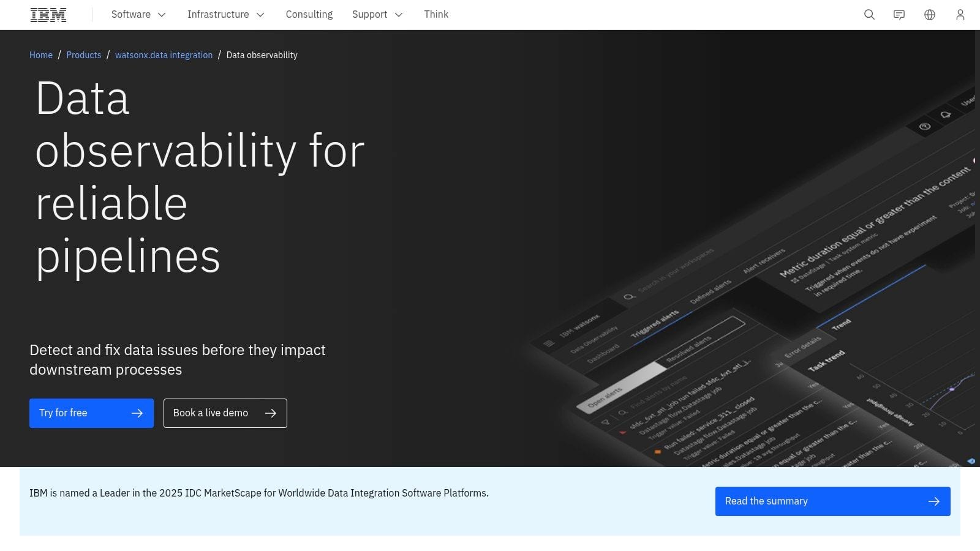Viewport: 980px width, 551px height.
Task: Open watsonx.data integration breadcrumb
Action: tap(164, 55)
